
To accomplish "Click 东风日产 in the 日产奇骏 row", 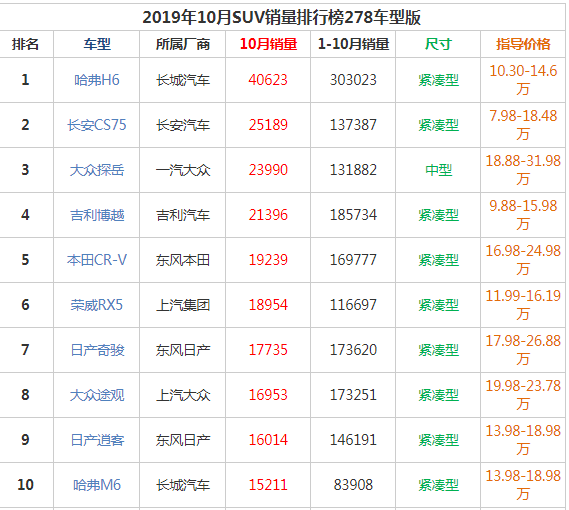I will [183, 350].
